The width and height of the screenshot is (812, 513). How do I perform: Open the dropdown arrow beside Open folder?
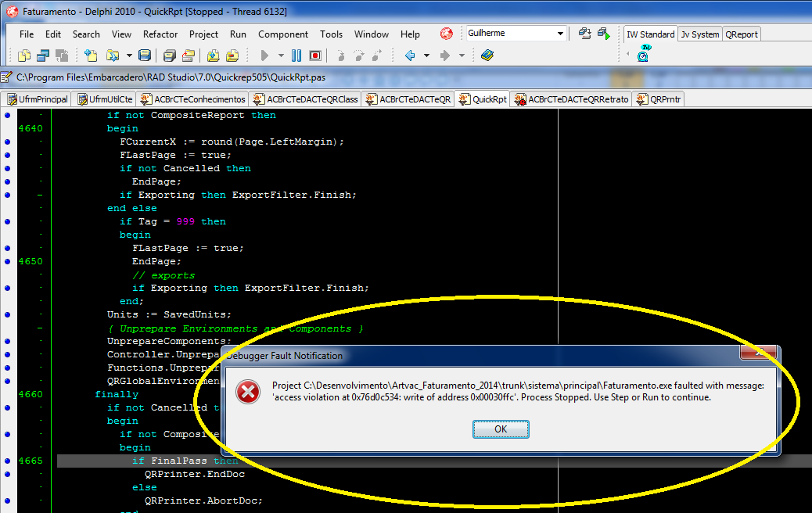click(x=129, y=56)
